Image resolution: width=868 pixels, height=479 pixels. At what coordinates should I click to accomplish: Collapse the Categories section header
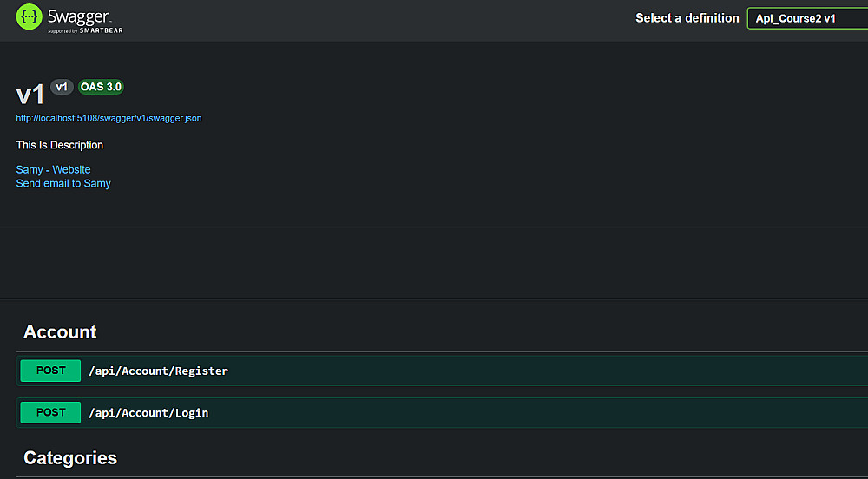tap(70, 458)
